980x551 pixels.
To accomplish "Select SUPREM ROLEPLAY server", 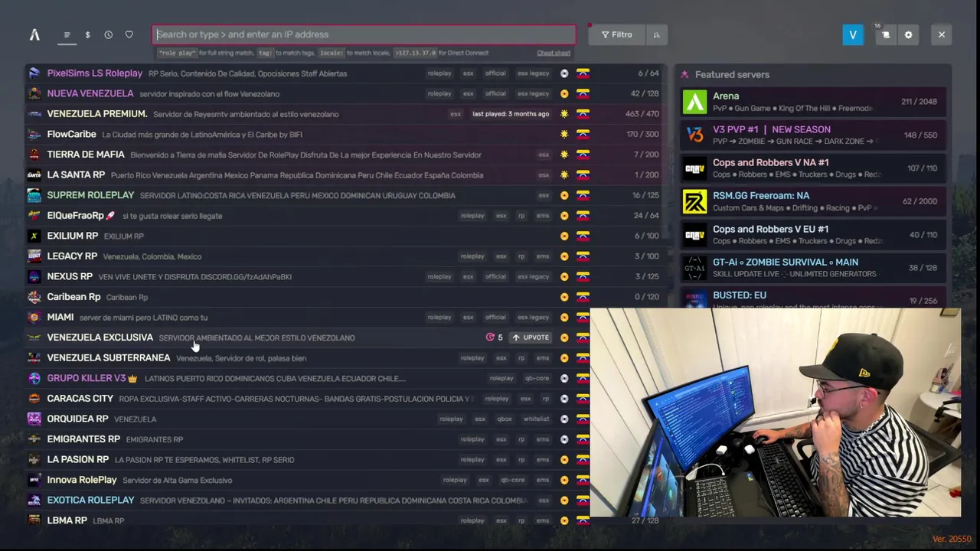I will click(345, 195).
